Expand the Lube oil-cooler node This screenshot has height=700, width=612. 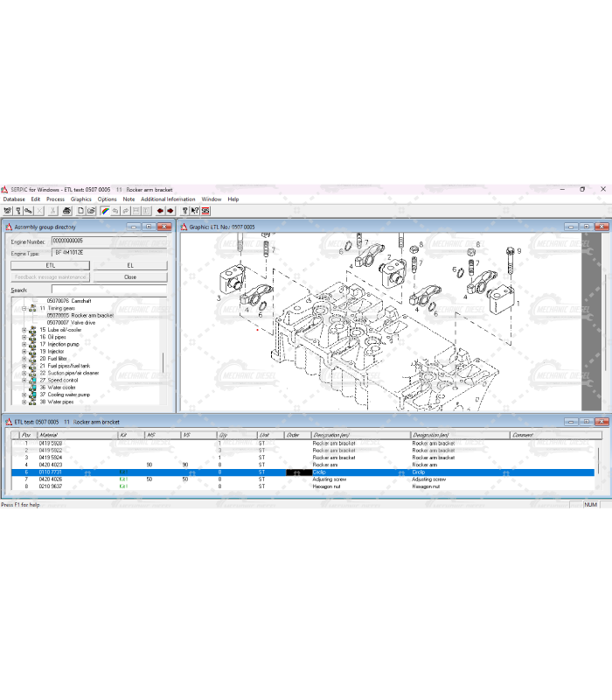(24, 330)
